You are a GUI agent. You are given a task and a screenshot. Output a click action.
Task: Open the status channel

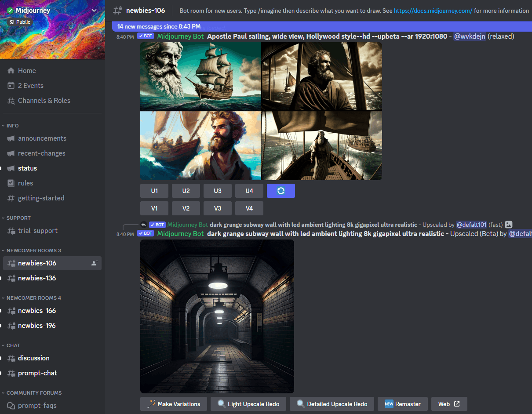tap(52, 168)
